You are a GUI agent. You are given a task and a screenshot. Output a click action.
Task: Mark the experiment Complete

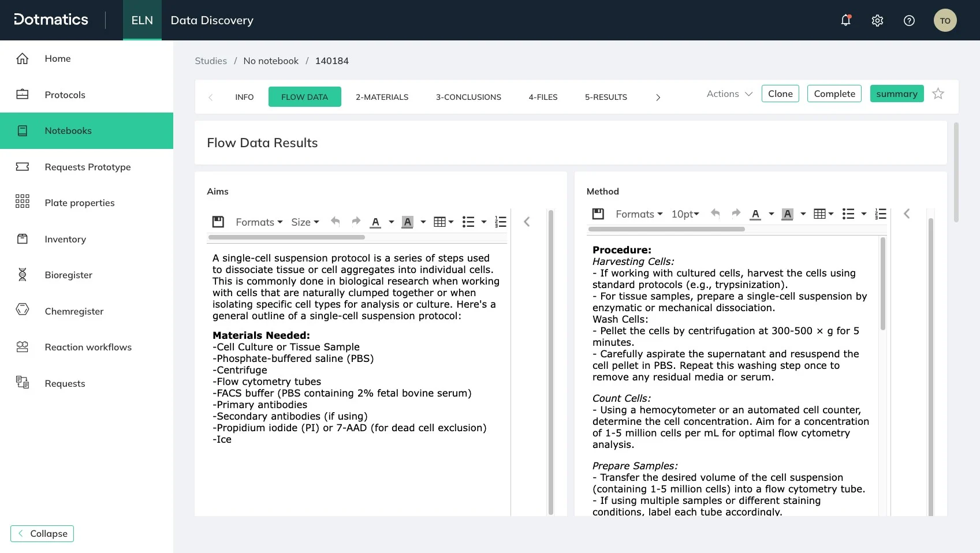tap(834, 93)
